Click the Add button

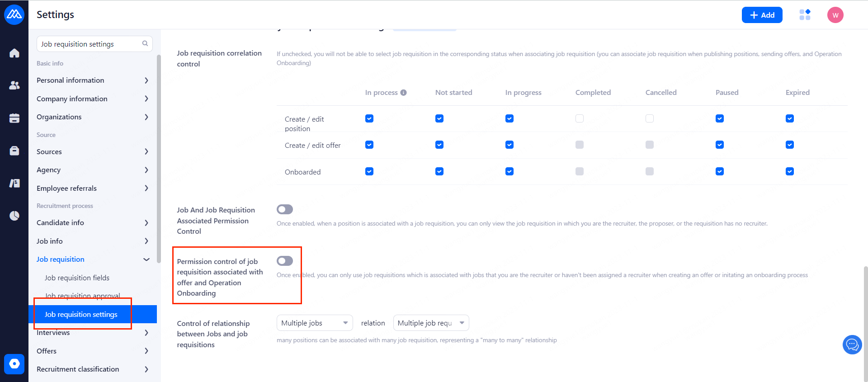762,15
